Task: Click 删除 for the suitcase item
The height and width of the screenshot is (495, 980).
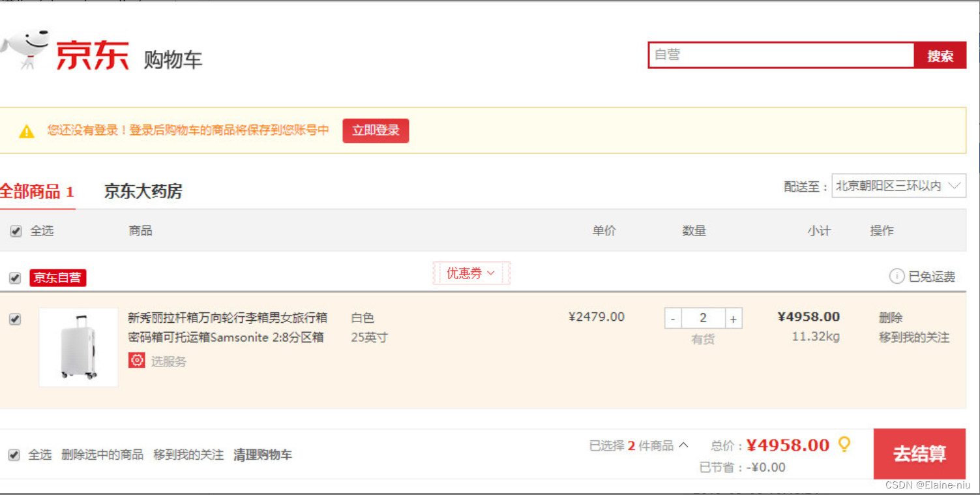Action: click(891, 318)
